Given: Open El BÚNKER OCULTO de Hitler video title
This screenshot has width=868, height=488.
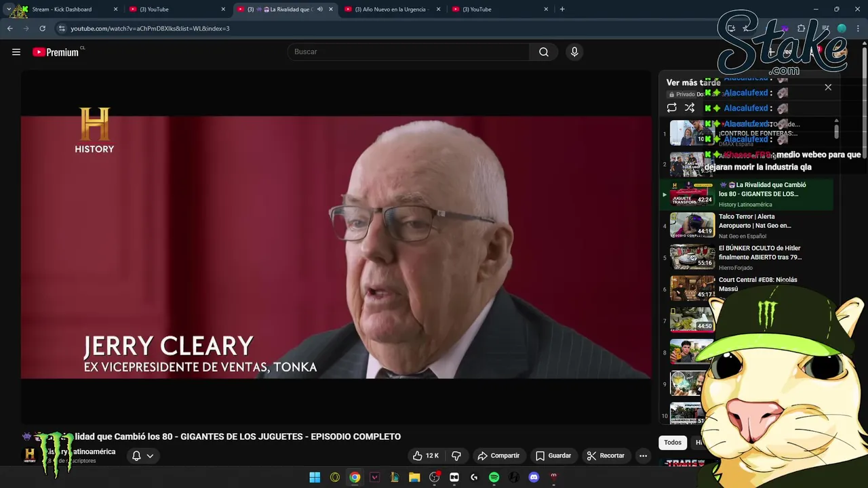Looking at the screenshot, I should coord(760,253).
